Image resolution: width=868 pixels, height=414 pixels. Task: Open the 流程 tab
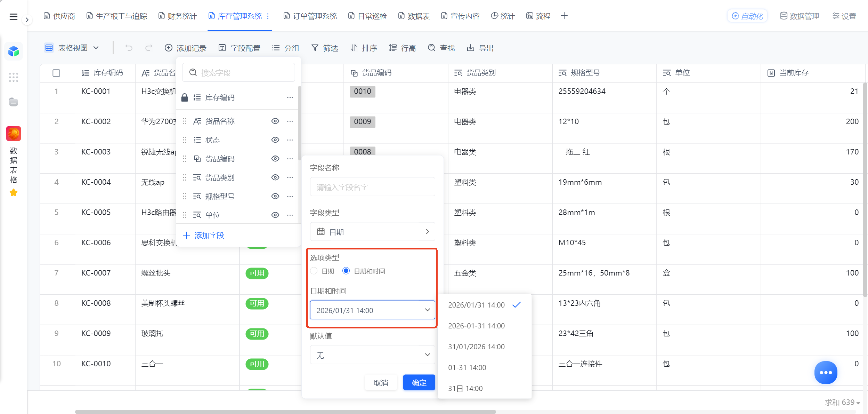pos(538,16)
